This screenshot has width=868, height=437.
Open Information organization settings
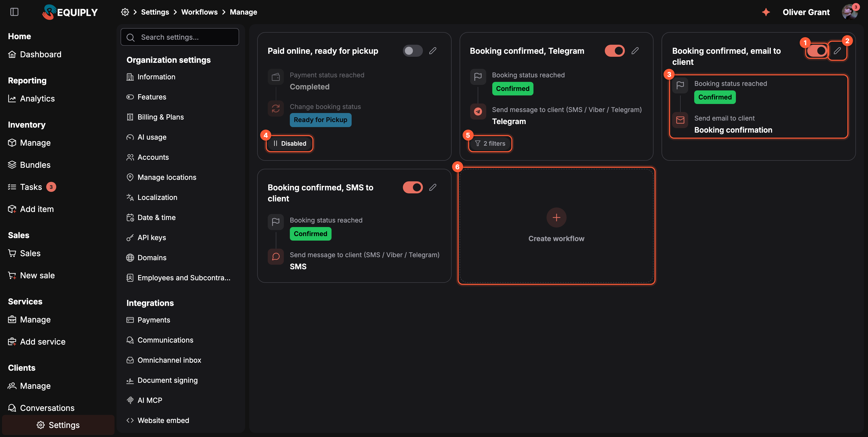click(x=151, y=77)
